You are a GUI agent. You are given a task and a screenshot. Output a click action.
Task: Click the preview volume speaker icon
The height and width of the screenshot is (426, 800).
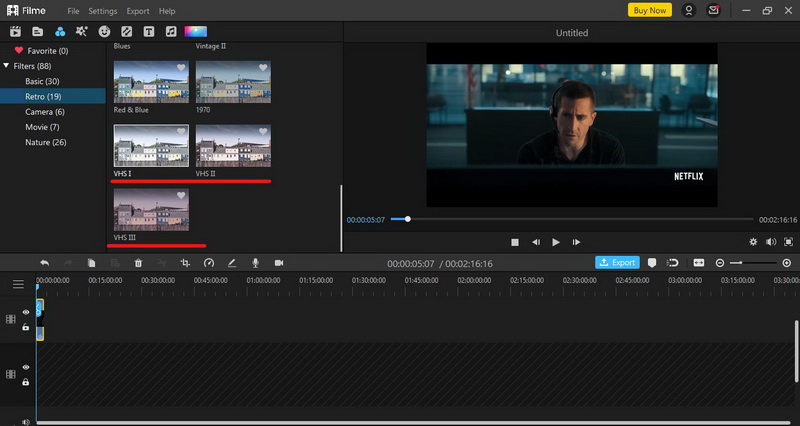click(x=771, y=242)
